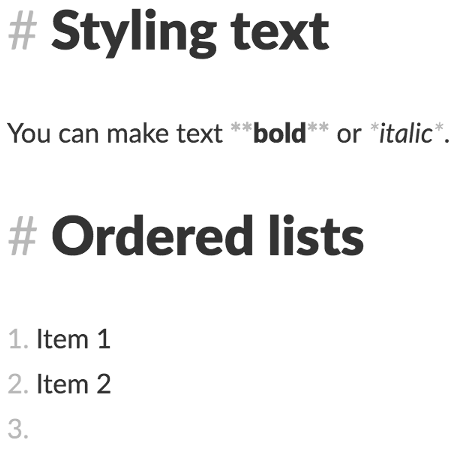Click the hash mark before Styling text

22,31
